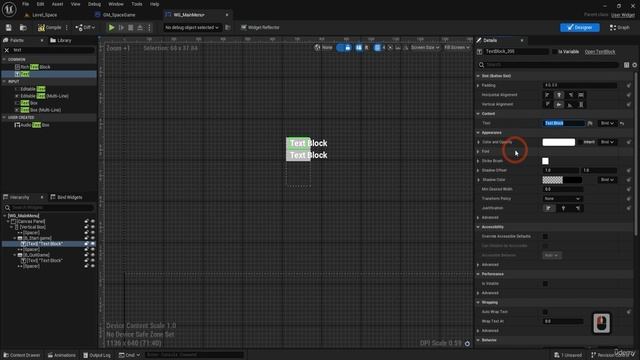This screenshot has height=360, width=640.
Task: Click the Eject button in the toolbar
Action: (x=140, y=28)
